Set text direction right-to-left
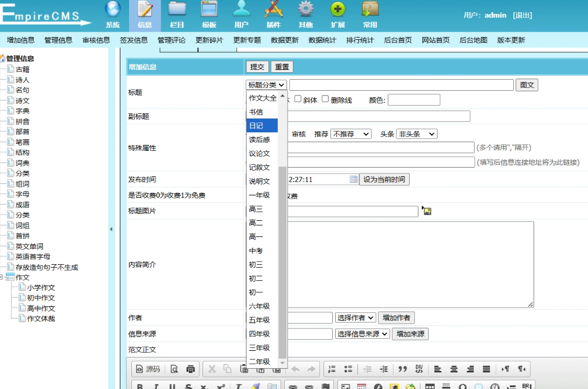The image size is (588, 389). click(x=521, y=369)
